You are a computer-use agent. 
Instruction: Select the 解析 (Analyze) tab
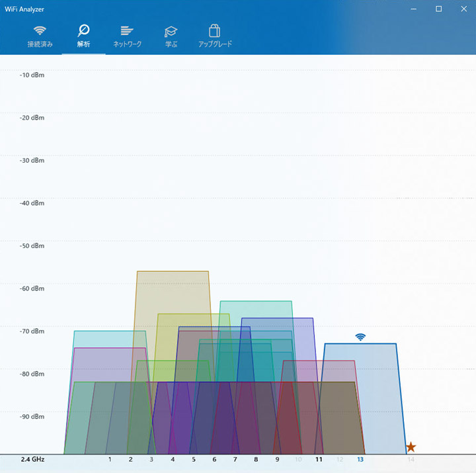pos(83,37)
